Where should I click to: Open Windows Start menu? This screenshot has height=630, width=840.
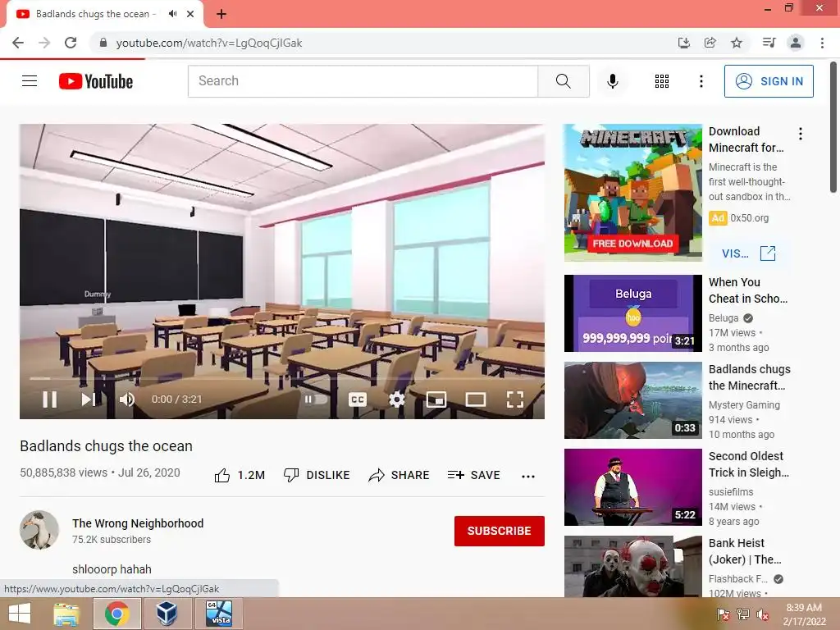20,614
